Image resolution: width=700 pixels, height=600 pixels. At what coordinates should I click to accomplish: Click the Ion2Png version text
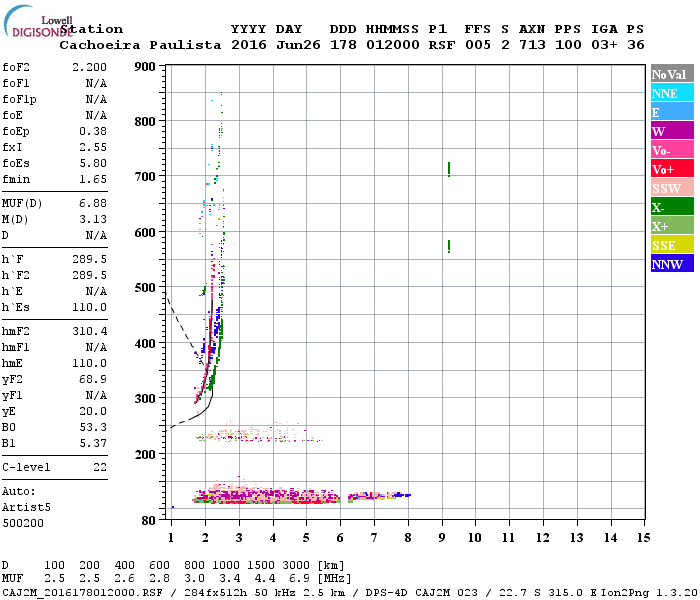pyautogui.click(x=650, y=593)
